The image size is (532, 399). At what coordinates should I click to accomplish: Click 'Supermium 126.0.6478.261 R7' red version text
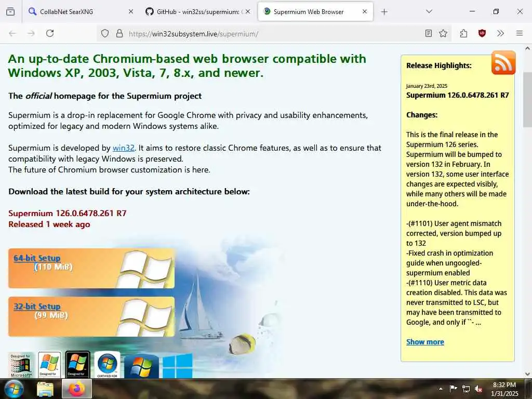point(67,214)
